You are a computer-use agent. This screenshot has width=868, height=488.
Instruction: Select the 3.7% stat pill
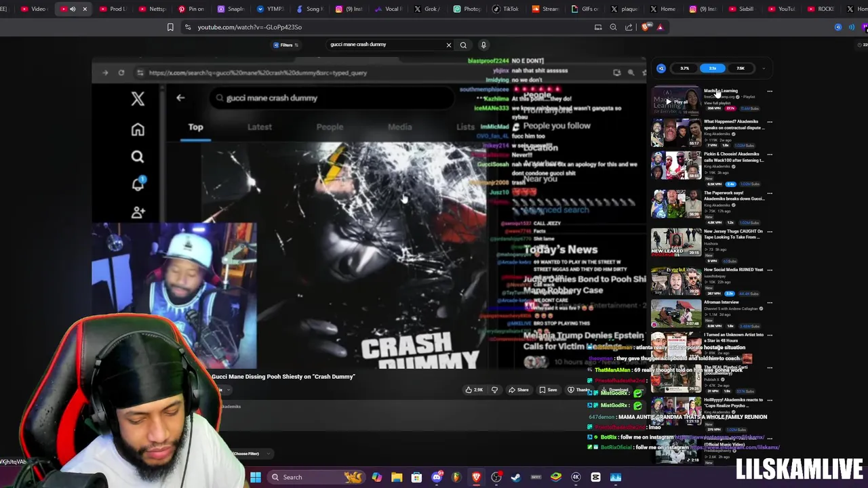point(684,68)
